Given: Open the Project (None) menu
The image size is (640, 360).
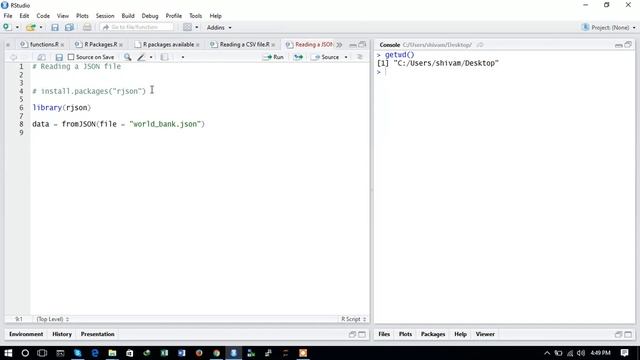Looking at the screenshot, I should [609, 27].
